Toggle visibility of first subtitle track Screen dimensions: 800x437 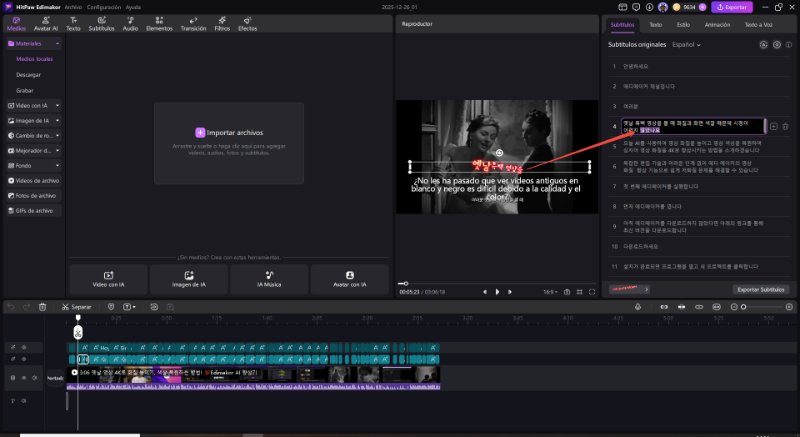pyautogui.click(x=23, y=348)
